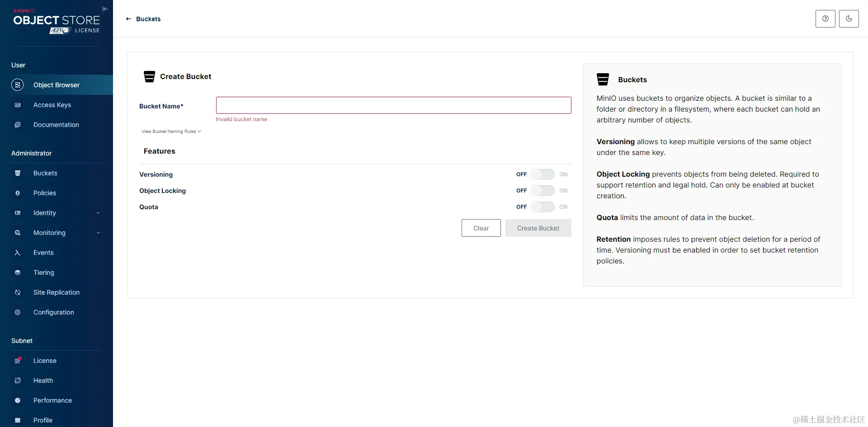Expand the Identity submenu chevron
Image resolution: width=868 pixels, height=427 pixels.
(x=98, y=213)
